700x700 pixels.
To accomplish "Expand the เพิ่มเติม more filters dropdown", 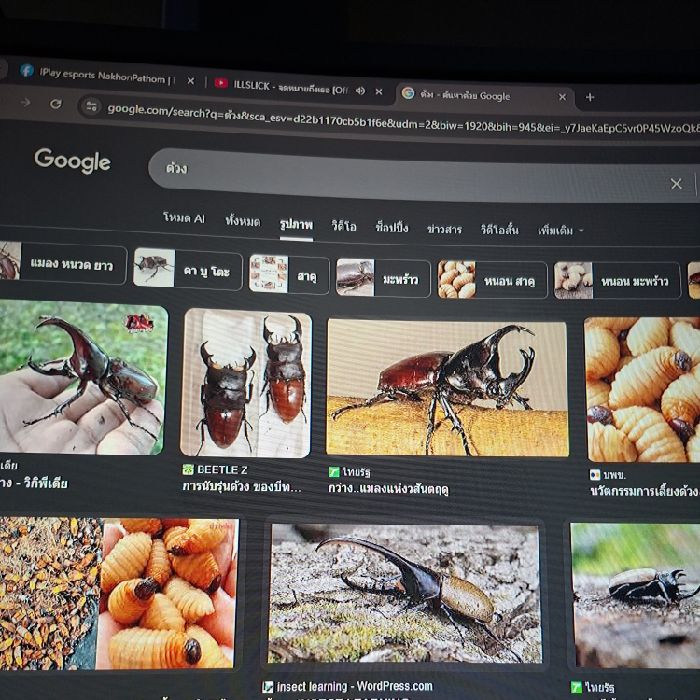I will coord(560,230).
